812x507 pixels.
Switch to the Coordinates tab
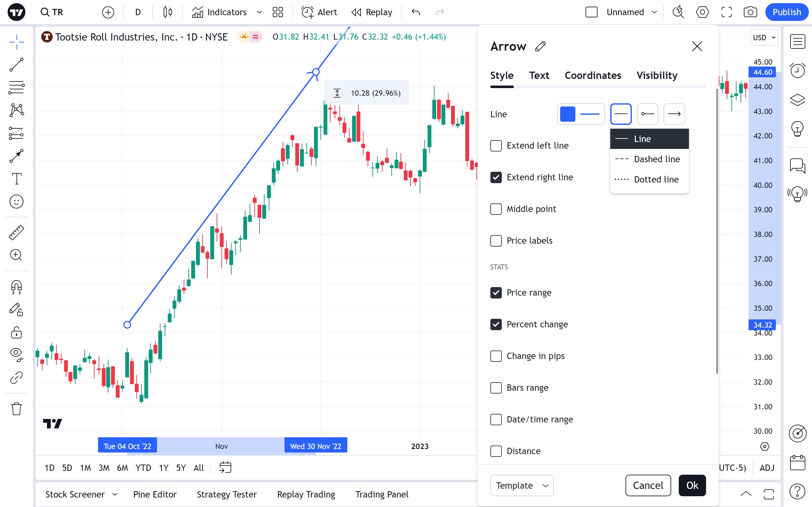pyautogui.click(x=593, y=75)
